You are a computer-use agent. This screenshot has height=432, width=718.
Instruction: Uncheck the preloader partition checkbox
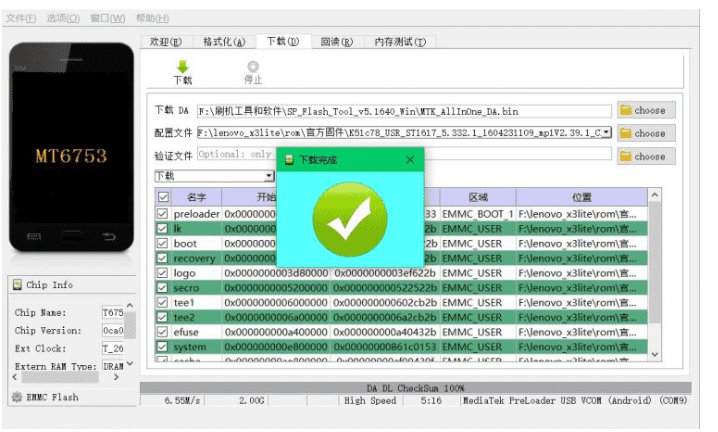click(x=163, y=214)
